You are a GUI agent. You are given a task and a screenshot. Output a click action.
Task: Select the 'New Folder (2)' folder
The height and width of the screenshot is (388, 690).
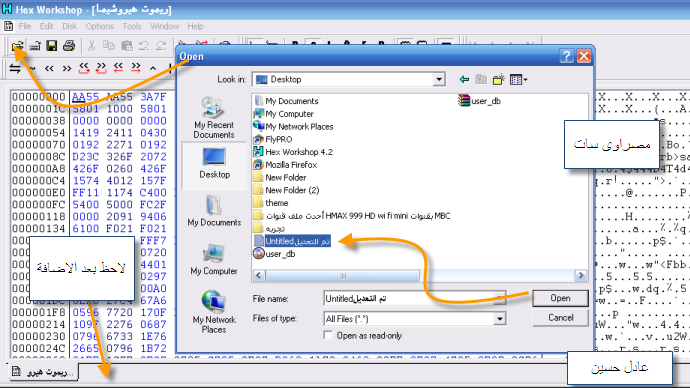pyautogui.click(x=286, y=190)
